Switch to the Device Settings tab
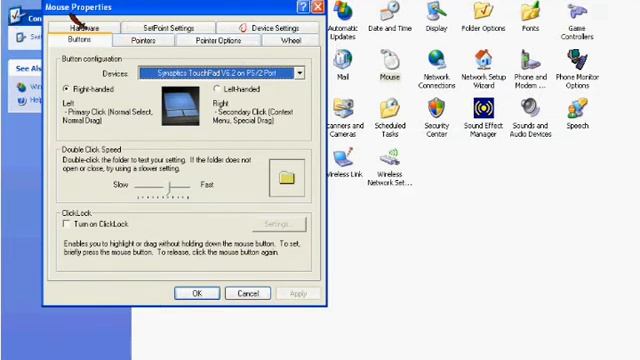Viewport: 640px width, 360px height. pyautogui.click(x=268, y=28)
